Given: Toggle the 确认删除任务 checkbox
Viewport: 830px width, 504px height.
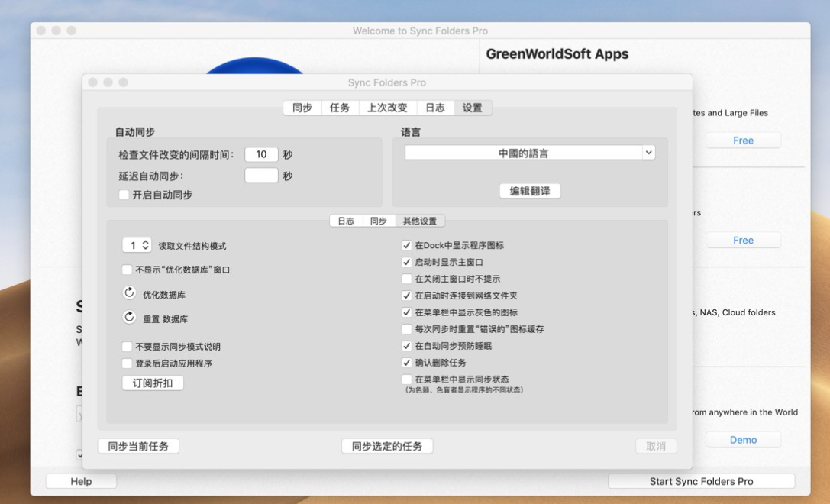Looking at the screenshot, I should click(x=406, y=363).
